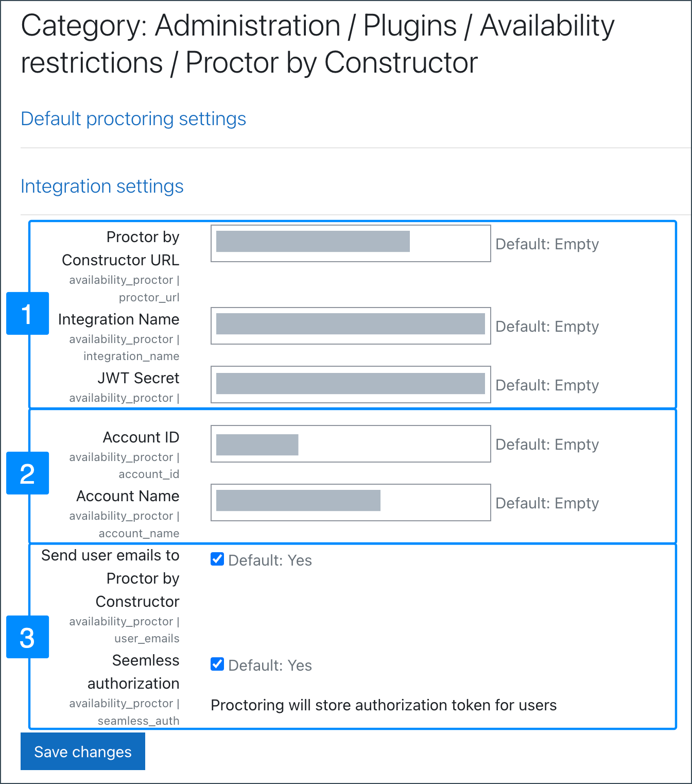Collapse the Integration settings section
692x784 pixels.
(x=102, y=186)
